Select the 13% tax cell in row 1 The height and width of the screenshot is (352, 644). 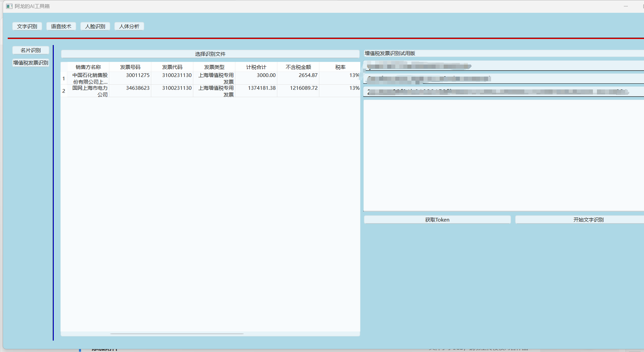340,78
